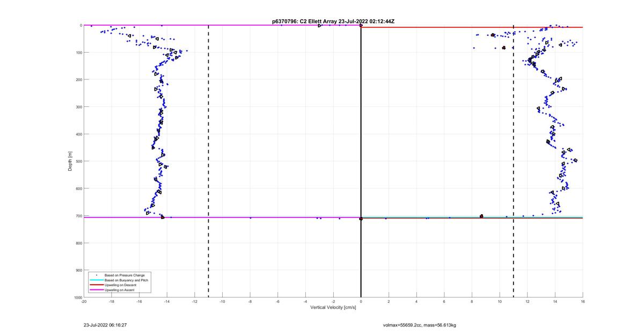Click the depth tick label '700'
The height and width of the screenshot is (334, 644).
tap(78, 216)
